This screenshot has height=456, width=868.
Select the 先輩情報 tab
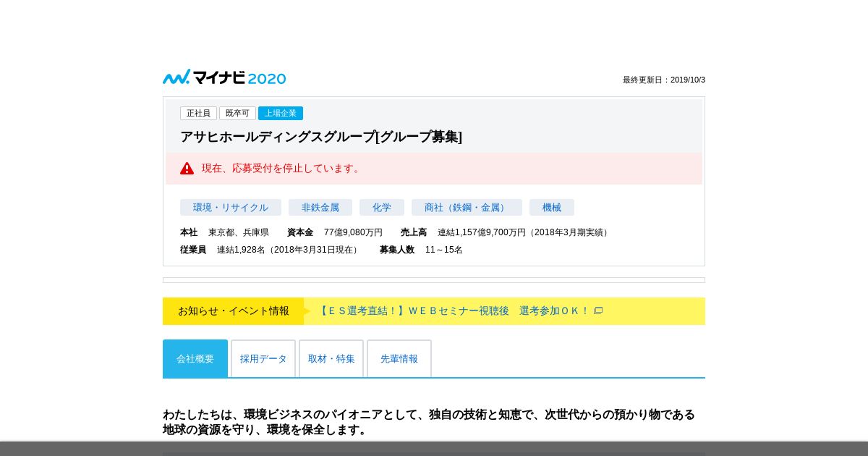click(399, 358)
